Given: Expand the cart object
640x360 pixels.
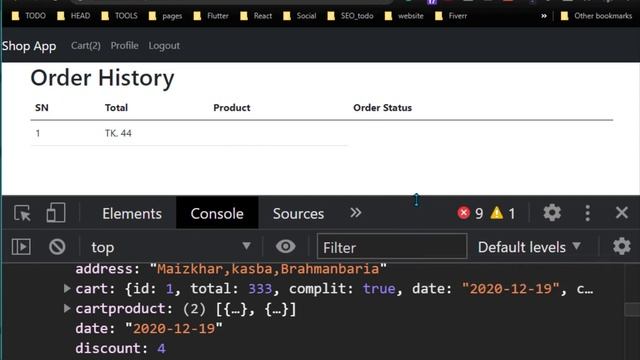Looking at the screenshot, I should [x=67, y=288].
